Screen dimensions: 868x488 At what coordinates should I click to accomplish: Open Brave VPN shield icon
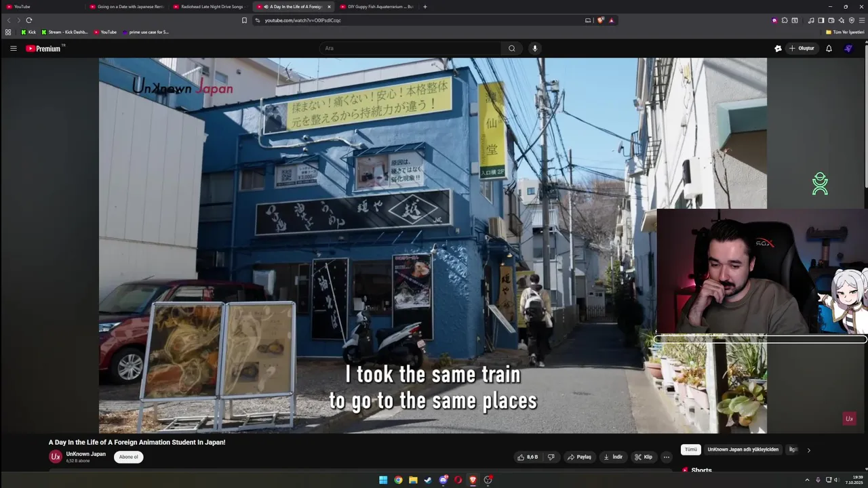[x=852, y=20]
